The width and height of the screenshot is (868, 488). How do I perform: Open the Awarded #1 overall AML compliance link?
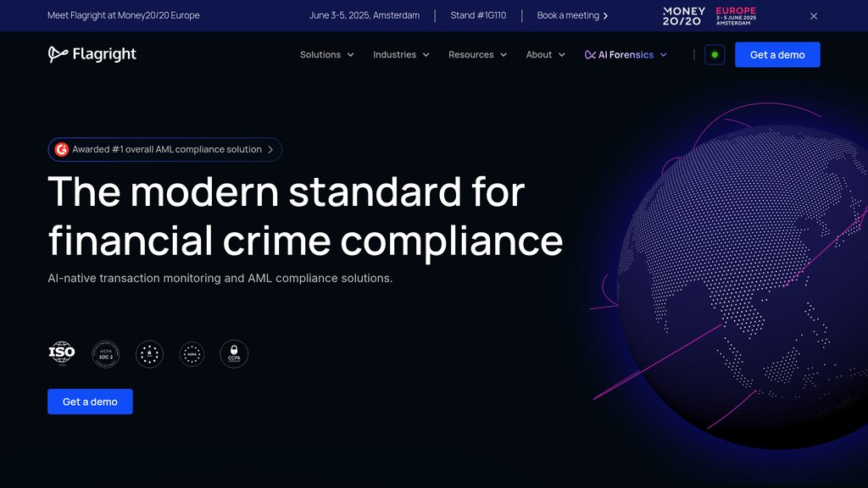(166, 149)
